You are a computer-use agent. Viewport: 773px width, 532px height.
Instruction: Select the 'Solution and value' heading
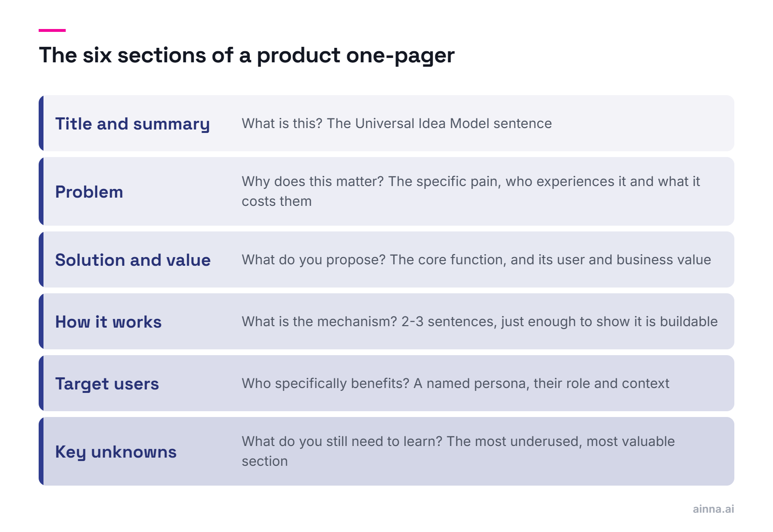[133, 260]
